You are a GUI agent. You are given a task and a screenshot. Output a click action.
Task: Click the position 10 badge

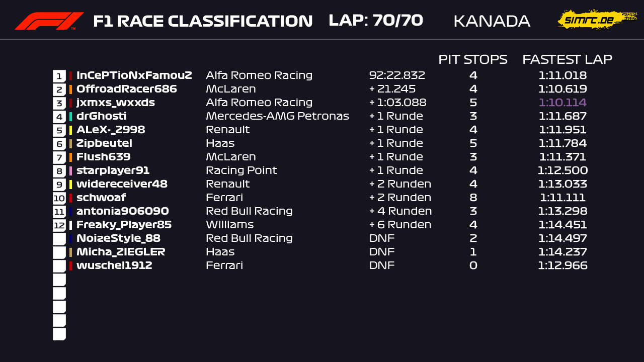tap(59, 198)
